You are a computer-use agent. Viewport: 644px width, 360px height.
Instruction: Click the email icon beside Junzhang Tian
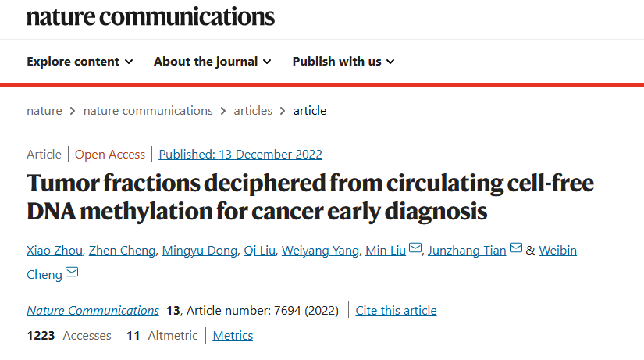pos(516,248)
